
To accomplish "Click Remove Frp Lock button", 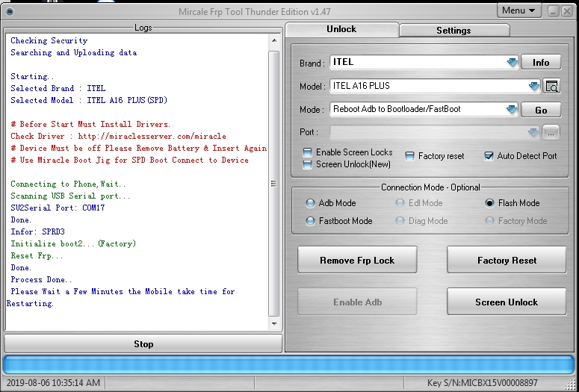I will pos(357,261).
